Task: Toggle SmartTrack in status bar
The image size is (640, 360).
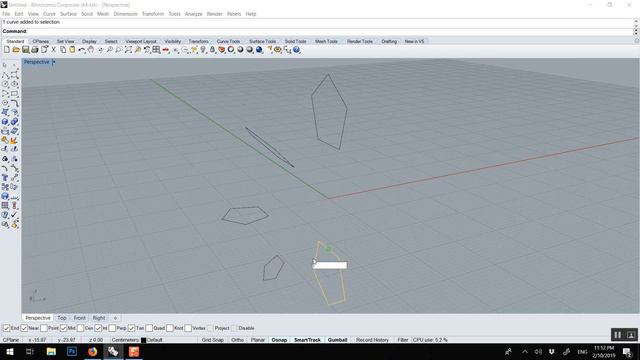Action: click(307, 340)
